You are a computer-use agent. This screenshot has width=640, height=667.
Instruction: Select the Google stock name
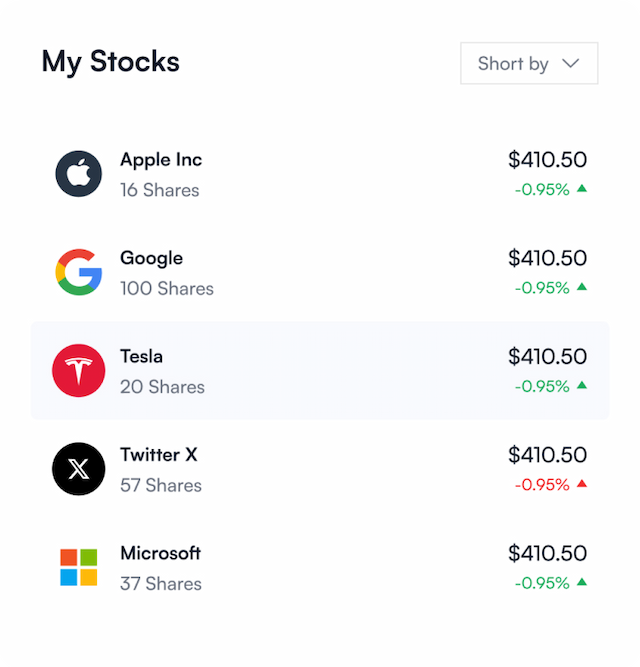coord(151,258)
